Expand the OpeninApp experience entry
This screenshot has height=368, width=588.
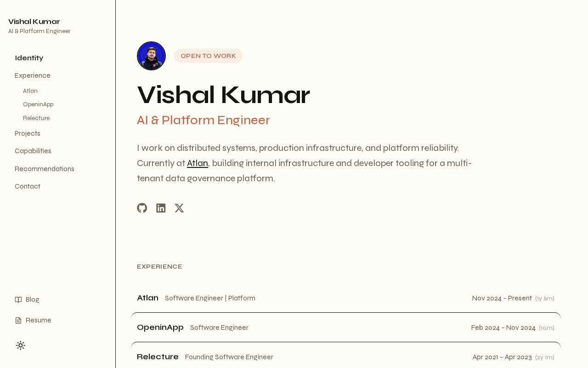pos(345,328)
